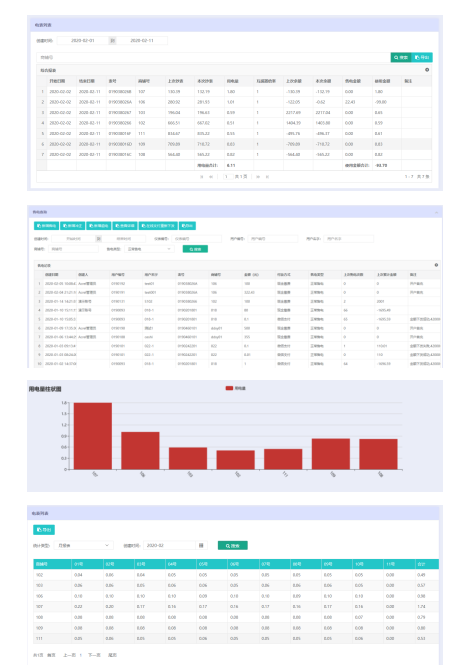Click the start date field showing 2020-02-01

click(83, 41)
